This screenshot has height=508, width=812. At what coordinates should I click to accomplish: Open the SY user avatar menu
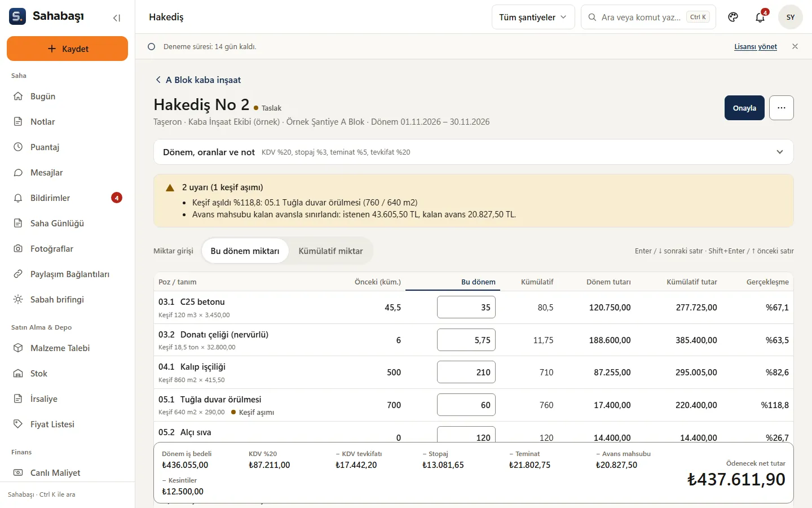coord(791,17)
